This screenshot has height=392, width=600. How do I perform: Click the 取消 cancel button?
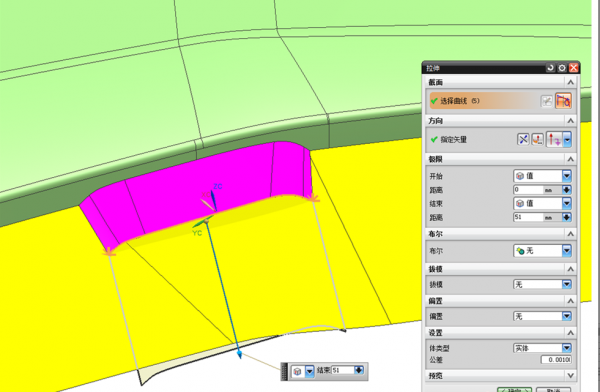pyautogui.click(x=553, y=390)
